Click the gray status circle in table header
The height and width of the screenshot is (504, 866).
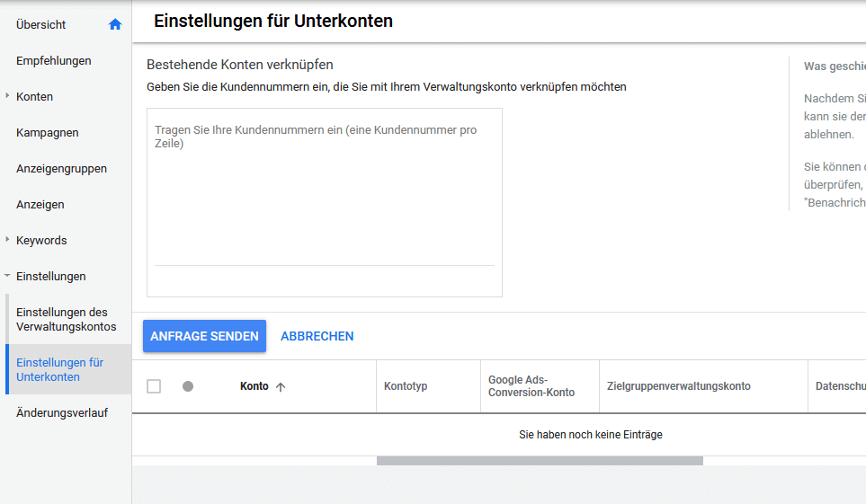(x=188, y=386)
